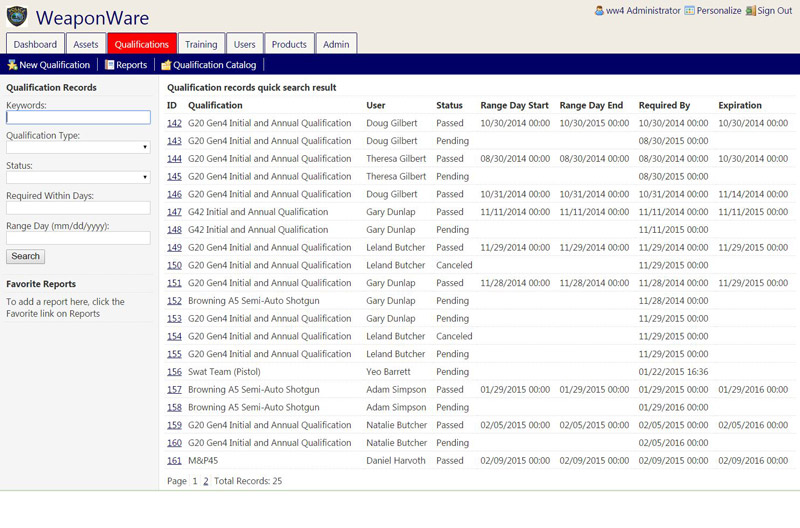800x528 pixels.
Task: Open the Status dropdown filter
Action: (x=78, y=177)
